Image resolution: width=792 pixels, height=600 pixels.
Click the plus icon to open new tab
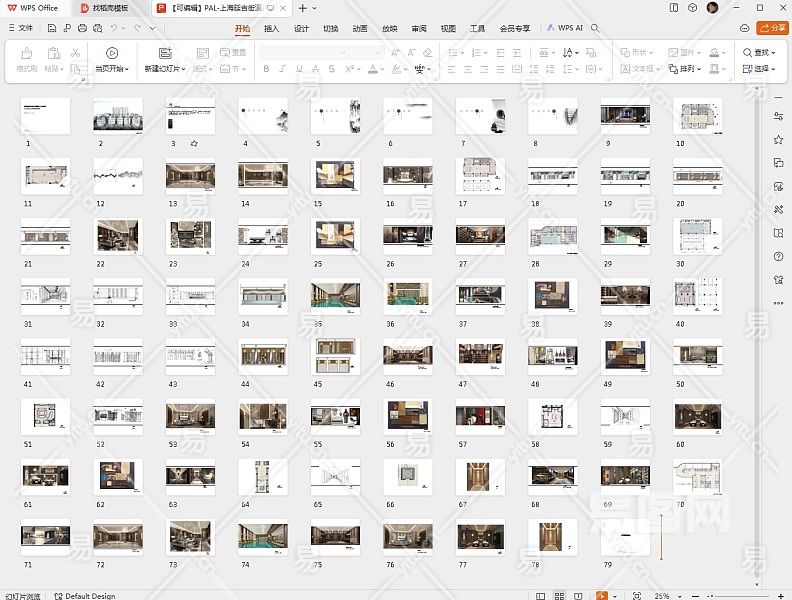pos(303,8)
